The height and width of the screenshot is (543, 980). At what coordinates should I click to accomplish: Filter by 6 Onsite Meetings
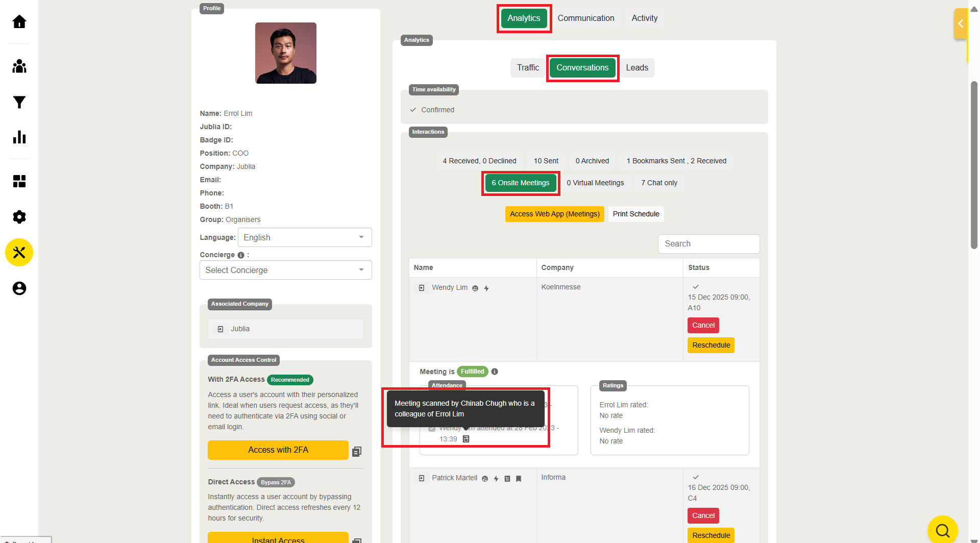(x=521, y=183)
